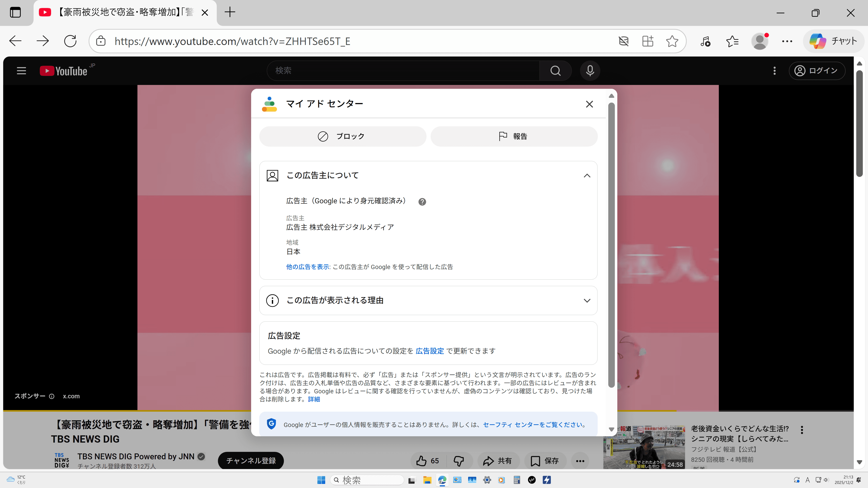Open the apps/extensions grid icon in address bar
868x488 pixels.
point(648,41)
